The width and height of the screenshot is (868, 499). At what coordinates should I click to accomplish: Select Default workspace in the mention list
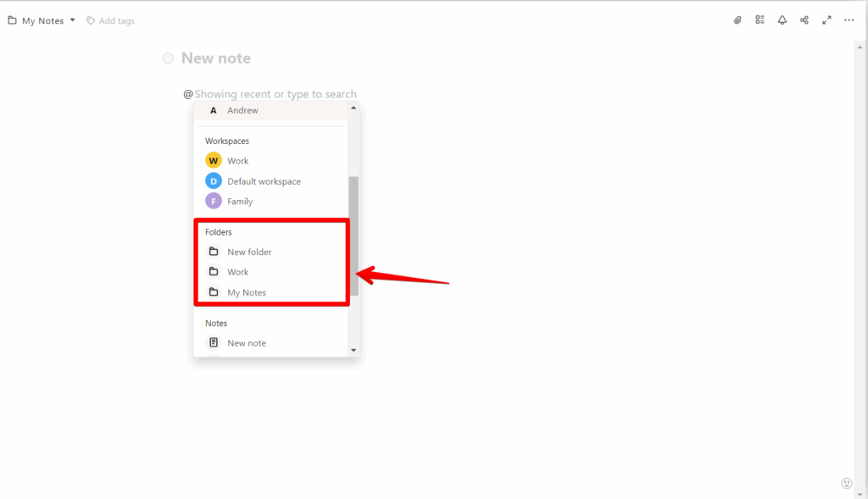tap(263, 181)
